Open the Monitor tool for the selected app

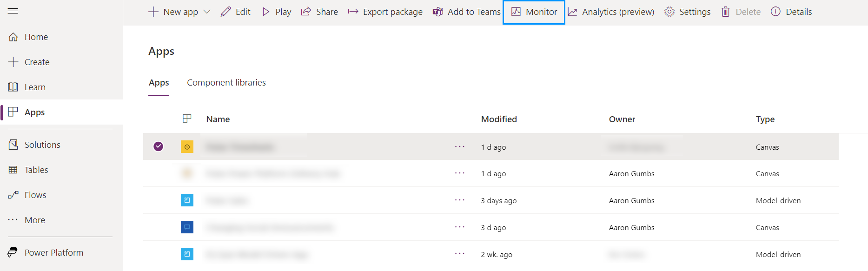tap(533, 12)
